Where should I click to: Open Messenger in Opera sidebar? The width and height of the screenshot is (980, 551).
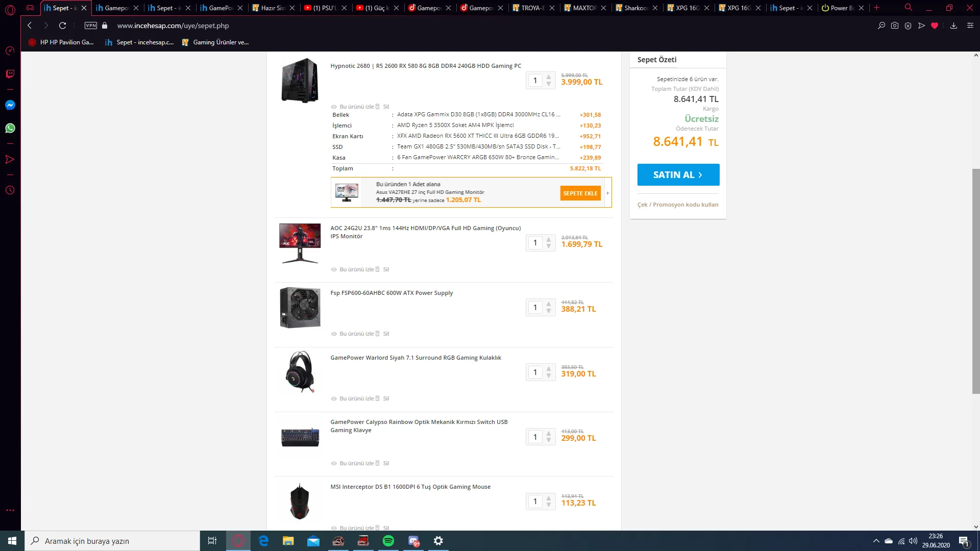[x=10, y=105]
